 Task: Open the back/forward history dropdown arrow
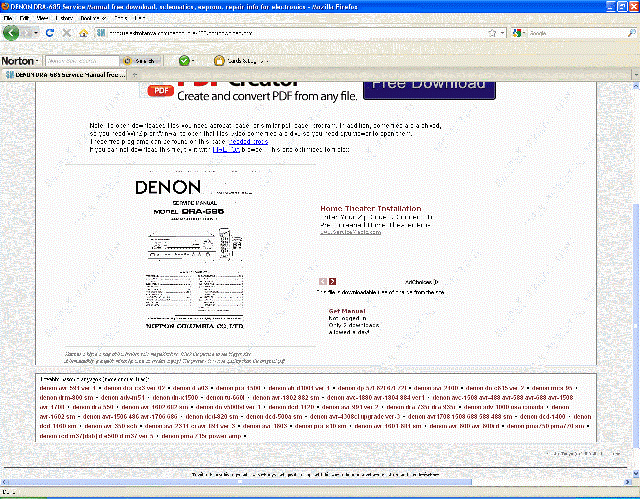point(37,33)
